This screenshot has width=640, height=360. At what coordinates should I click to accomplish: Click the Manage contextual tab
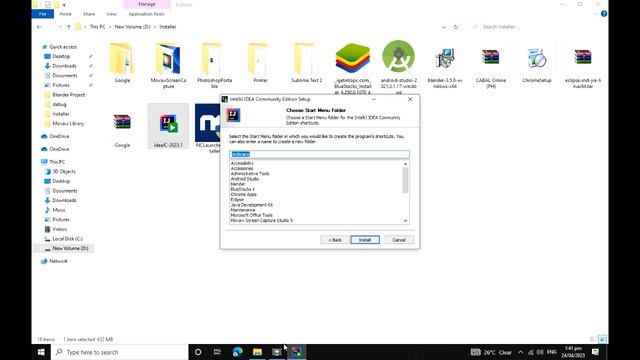(147, 4)
